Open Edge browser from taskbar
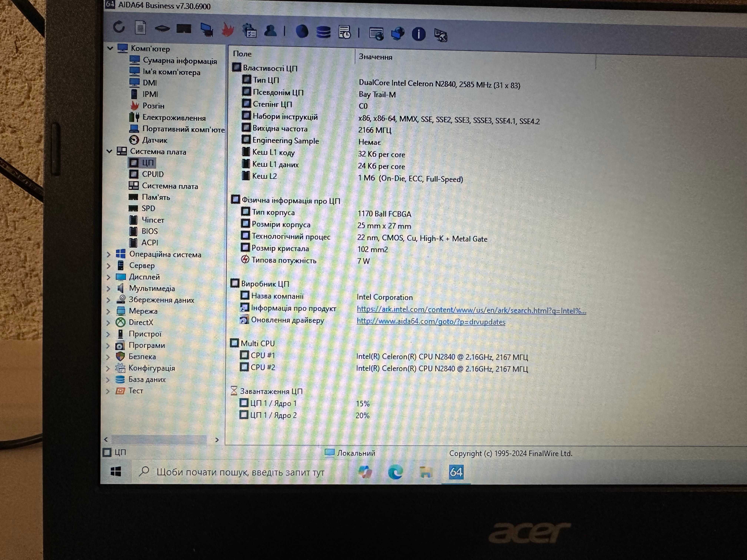747x560 pixels. (395, 472)
